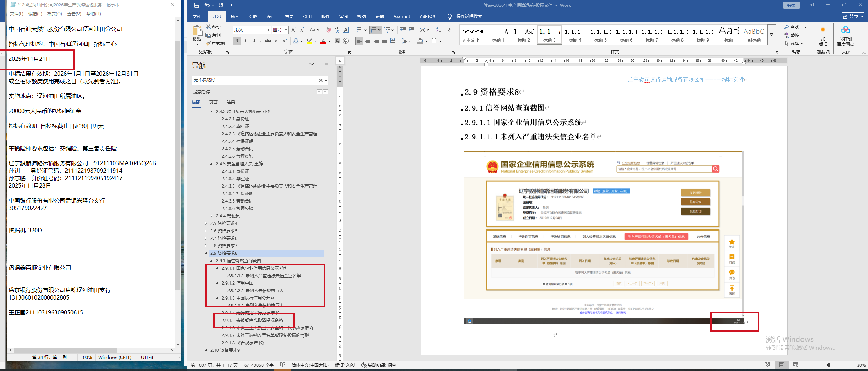Toggle Center paragraph alignment

click(368, 41)
